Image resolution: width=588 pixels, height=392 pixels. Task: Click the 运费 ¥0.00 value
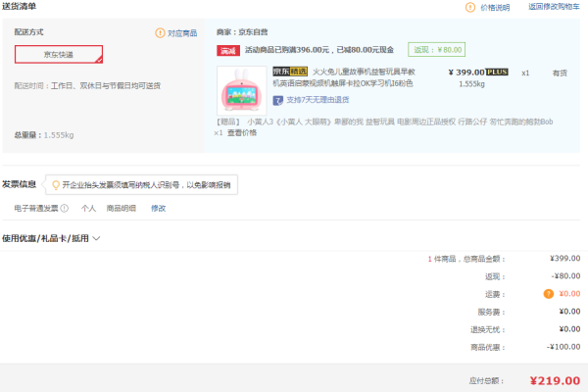click(569, 294)
